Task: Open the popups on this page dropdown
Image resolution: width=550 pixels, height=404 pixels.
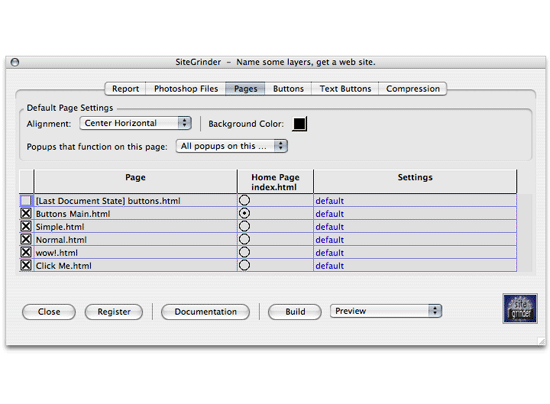Action: (232, 146)
